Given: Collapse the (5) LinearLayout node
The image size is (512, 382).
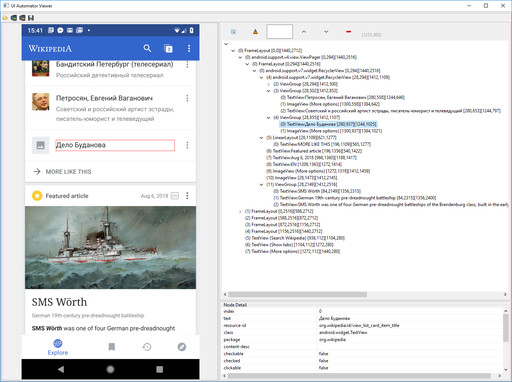Looking at the screenshot, I should click(261, 138).
